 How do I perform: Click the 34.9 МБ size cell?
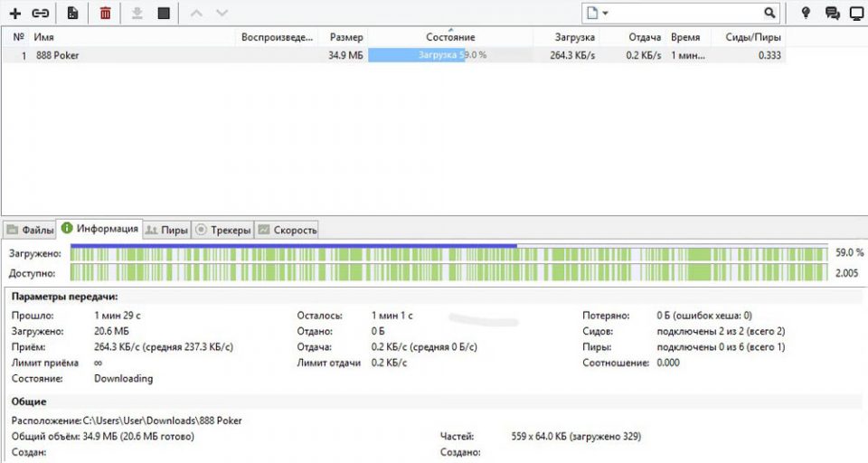[345, 55]
